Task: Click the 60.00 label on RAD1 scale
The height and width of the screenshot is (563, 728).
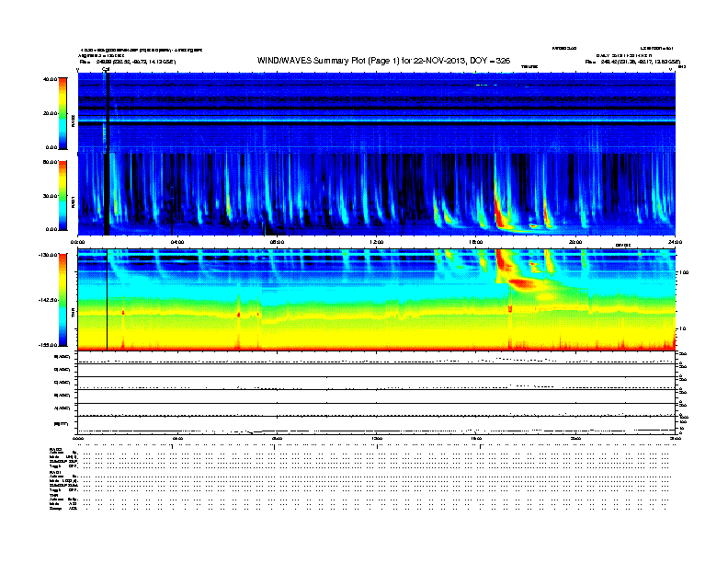Action: tap(50, 162)
